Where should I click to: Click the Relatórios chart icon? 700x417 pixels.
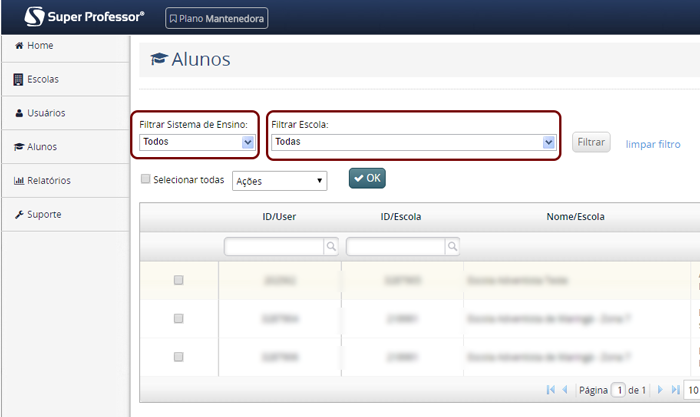[18, 181]
